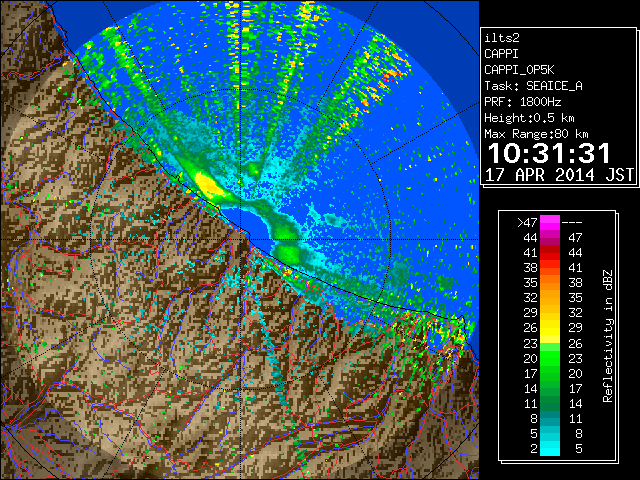Pick the yellow 26–29 dBZ legend swatch
Image resolution: width=640 pixels, height=480 pixels.
(x=550, y=328)
